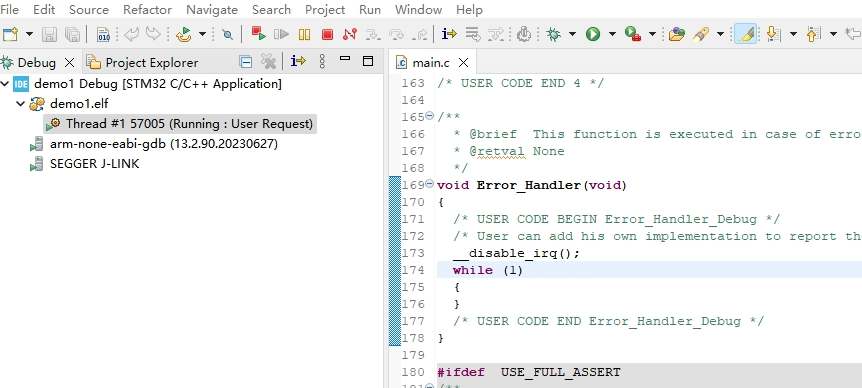Image resolution: width=862 pixels, height=388 pixels.
Task: Click the Suspend pause icon
Action: [x=304, y=35]
